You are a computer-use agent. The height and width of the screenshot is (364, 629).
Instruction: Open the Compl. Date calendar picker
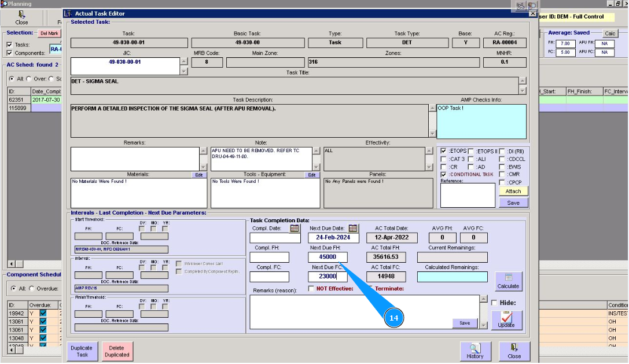coord(295,229)
